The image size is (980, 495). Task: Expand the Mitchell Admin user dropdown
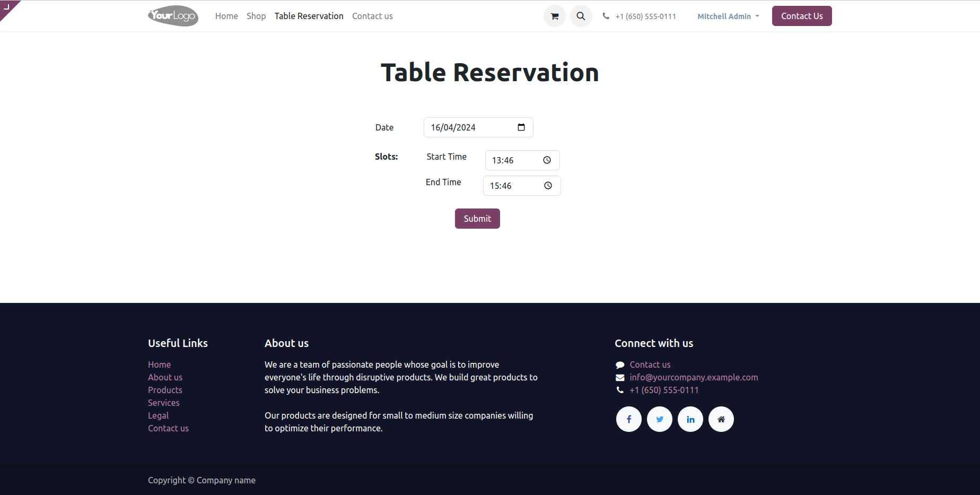pos(728,16)
